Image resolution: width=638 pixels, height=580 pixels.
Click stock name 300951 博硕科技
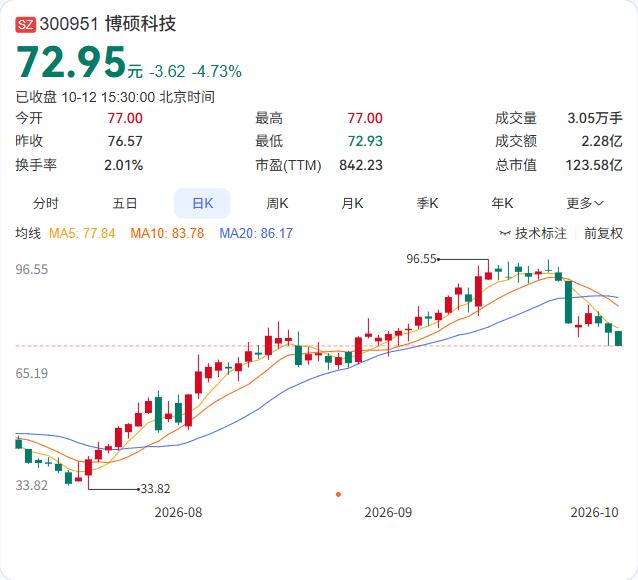[x=108, y=24]
